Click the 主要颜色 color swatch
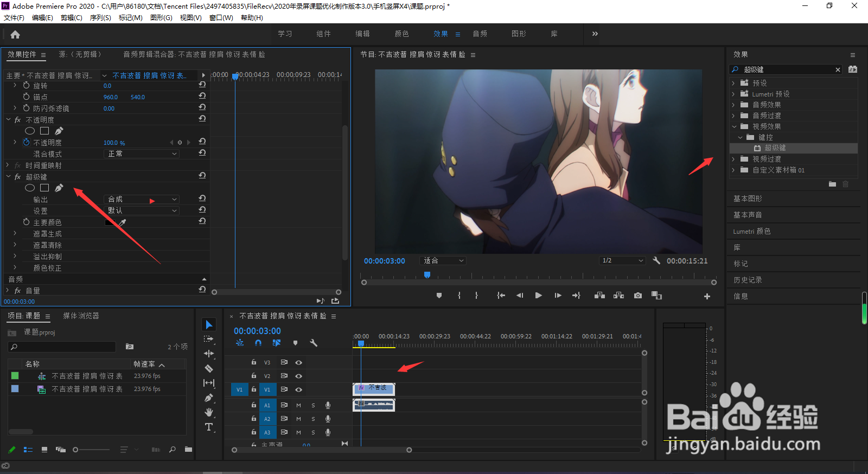 point(110,222)
